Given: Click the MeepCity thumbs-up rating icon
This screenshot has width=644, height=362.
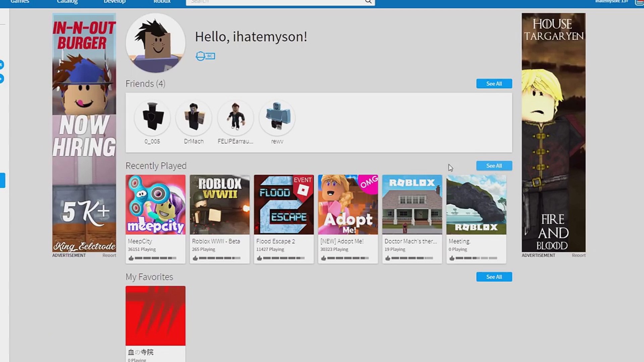Looking at the screenshot, I should click(x=131, y=258).
